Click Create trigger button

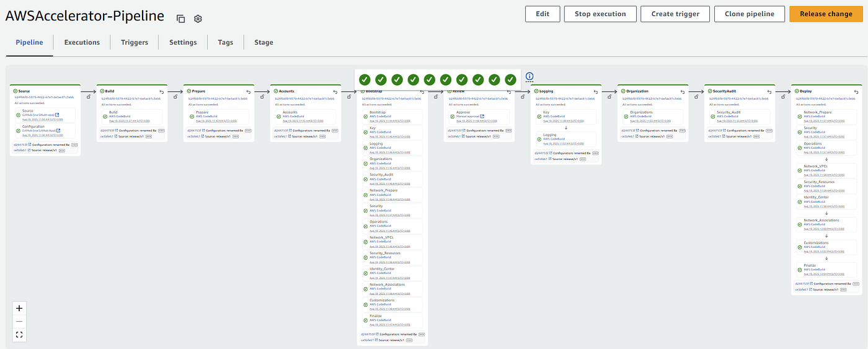pos(675,14)
